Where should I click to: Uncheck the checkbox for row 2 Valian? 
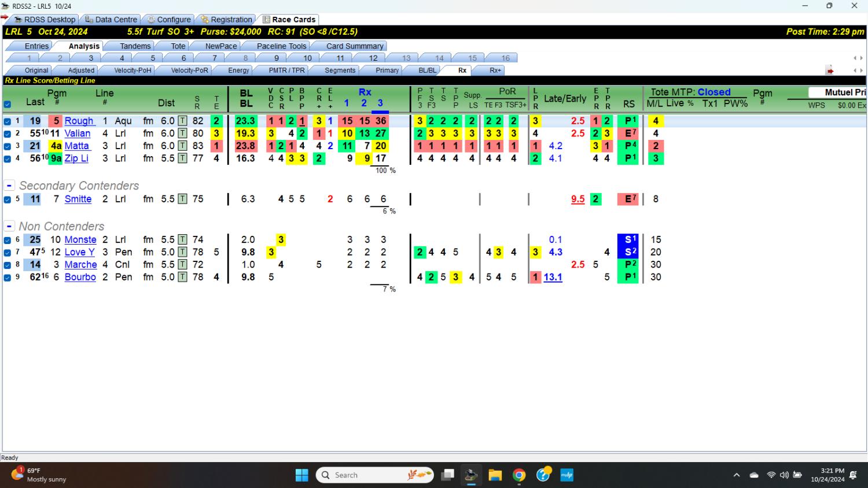coord(8,134)
